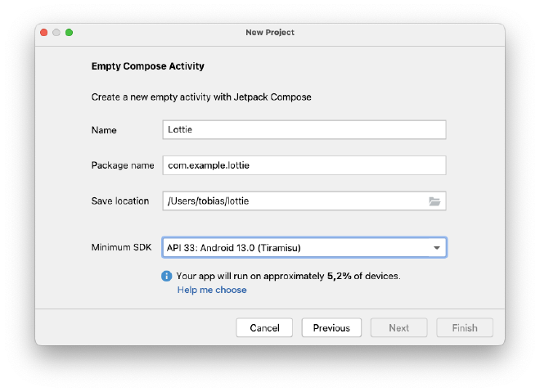
Task: Click the Empty Compose Activity heading
Action: [x=148, y=66]
